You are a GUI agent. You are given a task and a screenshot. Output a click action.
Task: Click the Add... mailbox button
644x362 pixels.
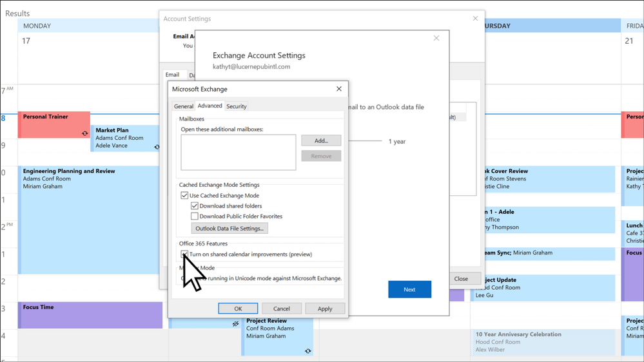(x=321, y=140)
